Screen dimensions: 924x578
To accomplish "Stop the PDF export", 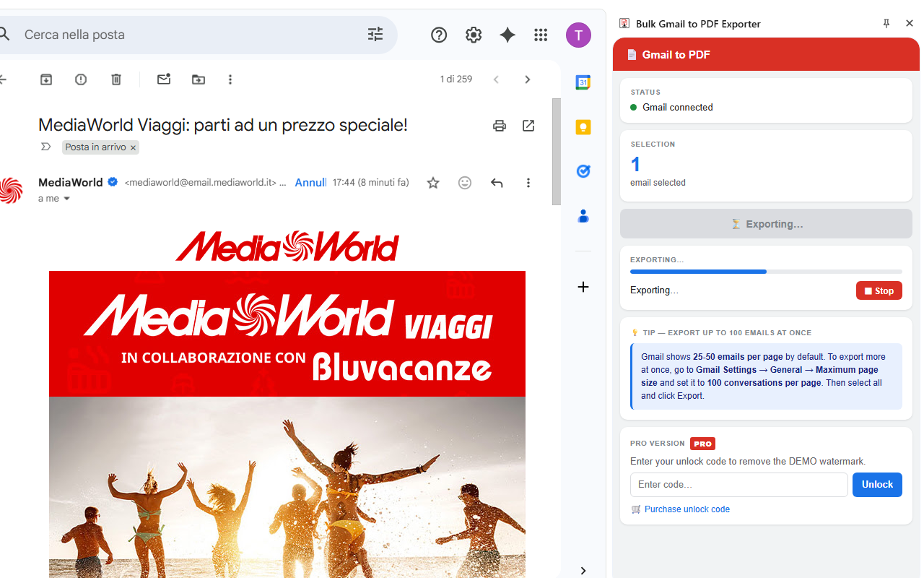I will (x=879, y=290).
